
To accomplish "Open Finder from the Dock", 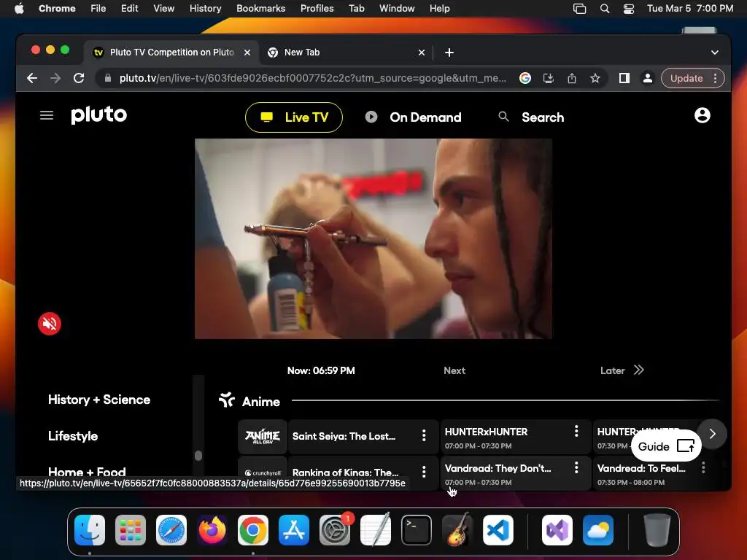I will click(90, 530).
